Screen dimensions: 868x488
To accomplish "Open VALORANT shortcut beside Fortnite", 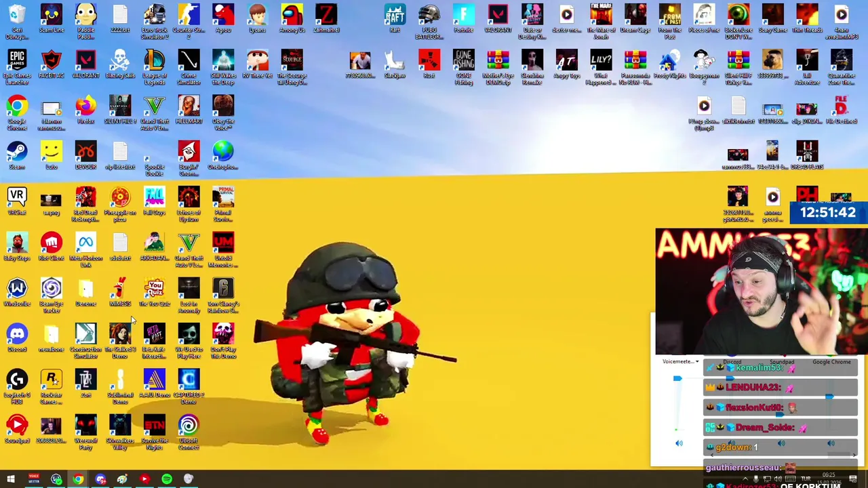I will click(498, 18).
